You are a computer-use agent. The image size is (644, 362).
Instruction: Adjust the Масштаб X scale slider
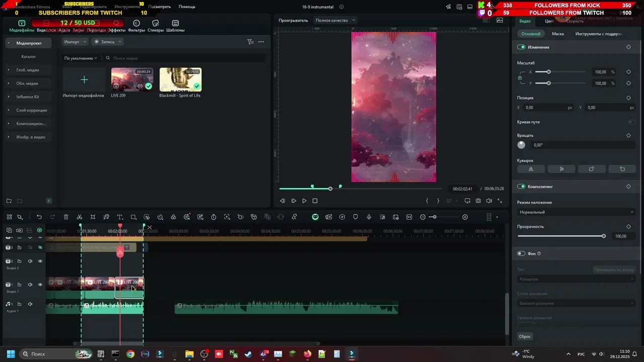560,72
